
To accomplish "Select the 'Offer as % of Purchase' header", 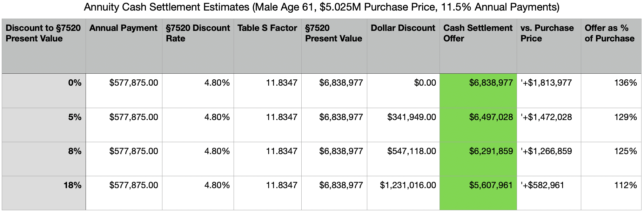I will coord(609,33).
